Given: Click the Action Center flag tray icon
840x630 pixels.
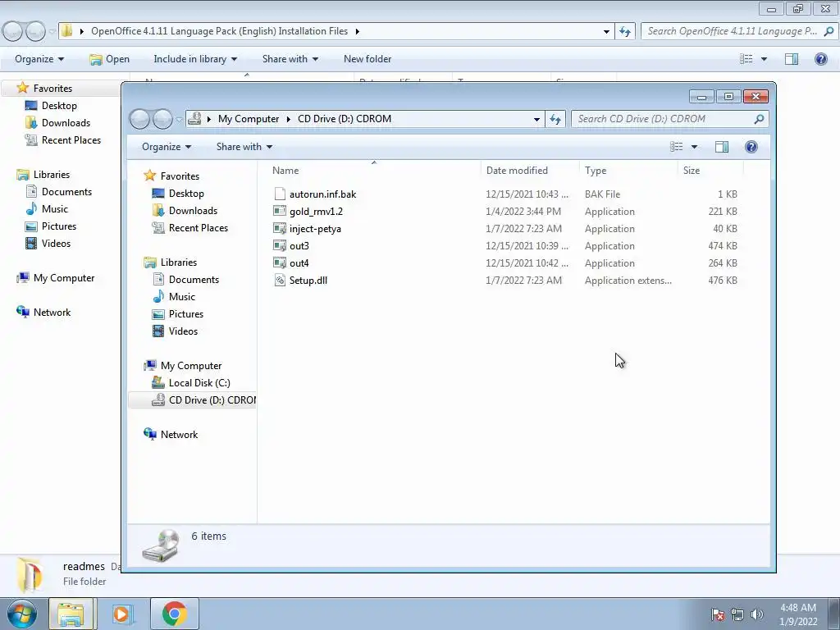Looking at the screenshot, I should coord(718,614).
